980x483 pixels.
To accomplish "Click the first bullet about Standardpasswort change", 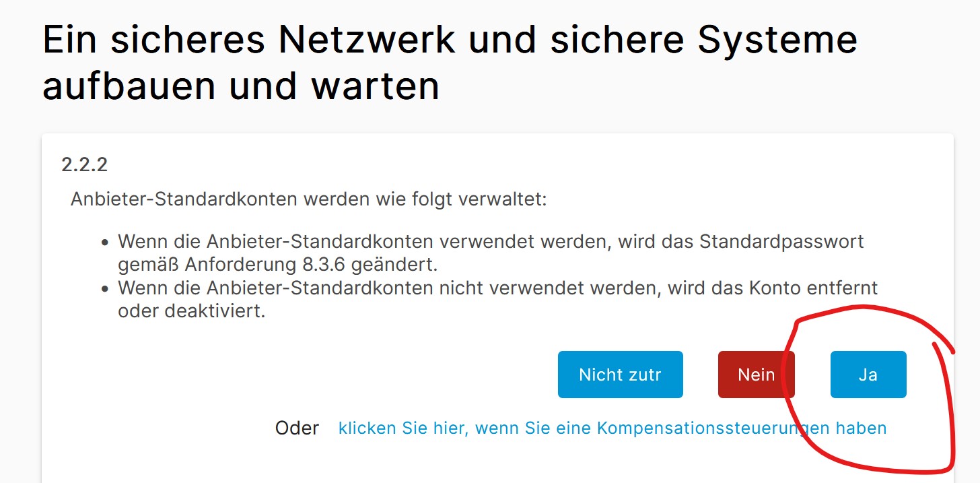I will 491,251.
